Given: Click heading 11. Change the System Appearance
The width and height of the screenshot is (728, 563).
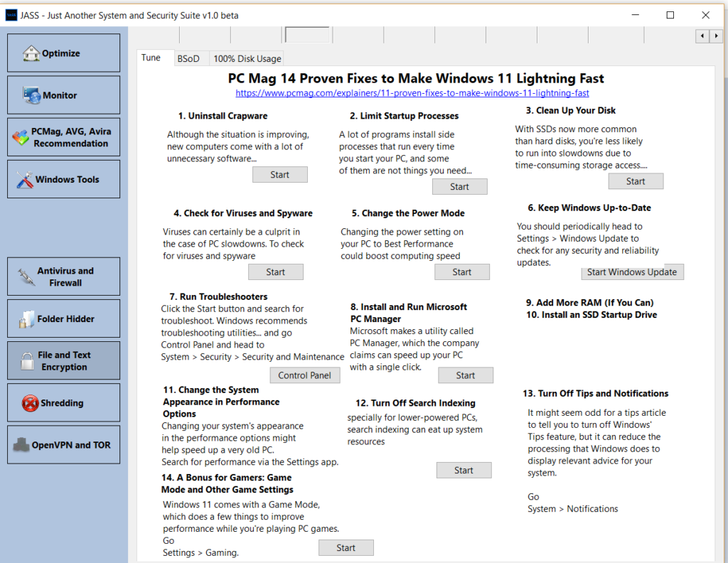Looking at the screenshot, I should click(x=221, y=402).
